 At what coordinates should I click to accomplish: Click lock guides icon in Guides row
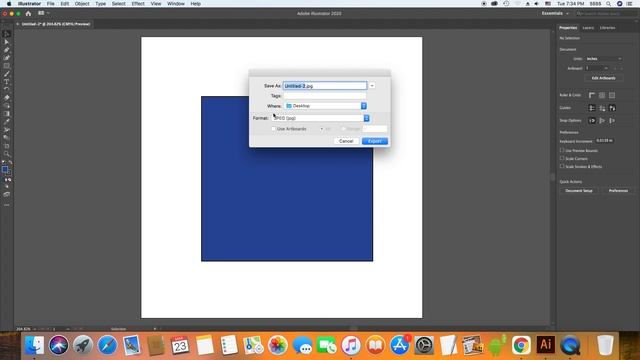click(x=602, y=108)
